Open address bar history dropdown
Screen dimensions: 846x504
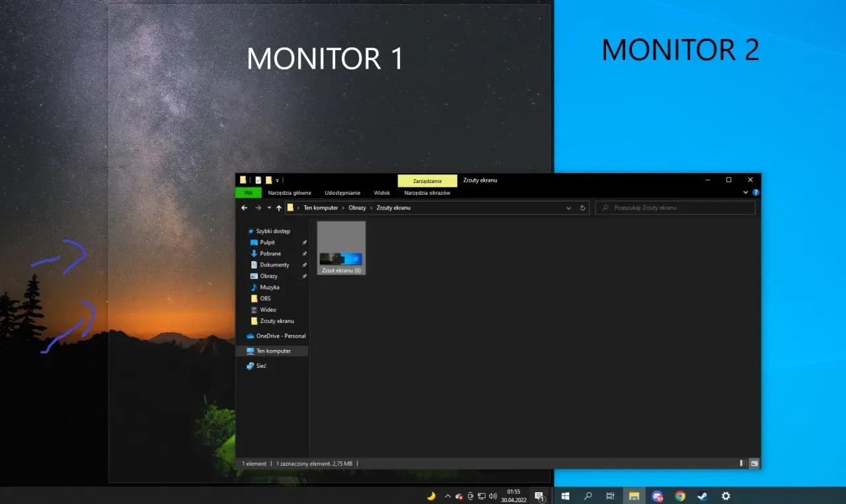[568, 208]
